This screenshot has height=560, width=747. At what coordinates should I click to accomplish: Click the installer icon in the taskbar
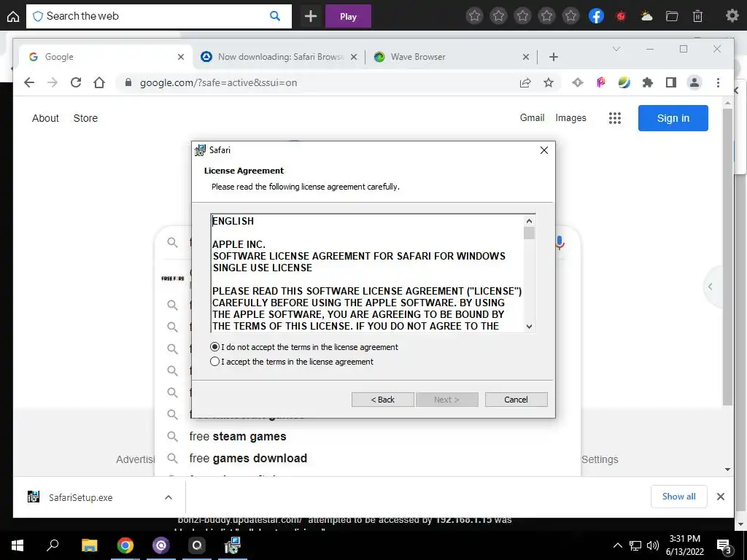pyautogui.click(x=233, y=545)
